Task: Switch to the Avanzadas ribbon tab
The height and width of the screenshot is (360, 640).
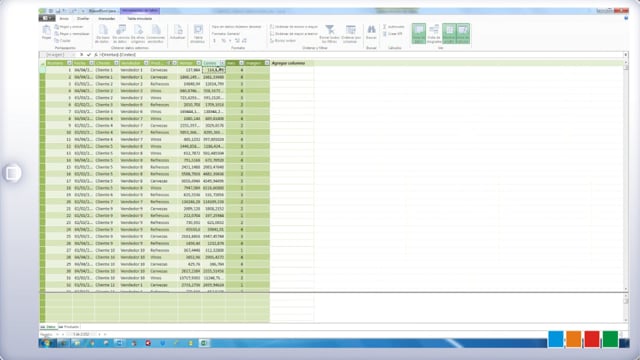Action: (x=107, y=19)
